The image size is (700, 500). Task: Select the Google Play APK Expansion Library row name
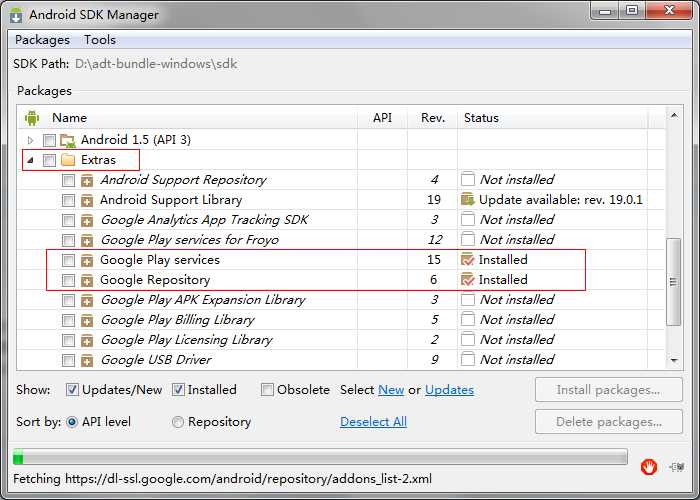pos(203,300)
